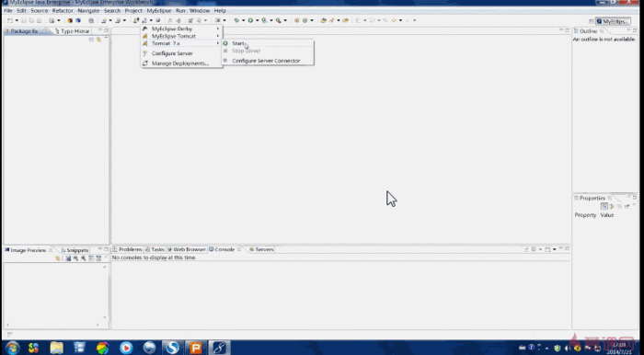Switch to the Type Hierarchy tab
The image size is (644, 355).
pyautogui.click(x=72, y=31)
